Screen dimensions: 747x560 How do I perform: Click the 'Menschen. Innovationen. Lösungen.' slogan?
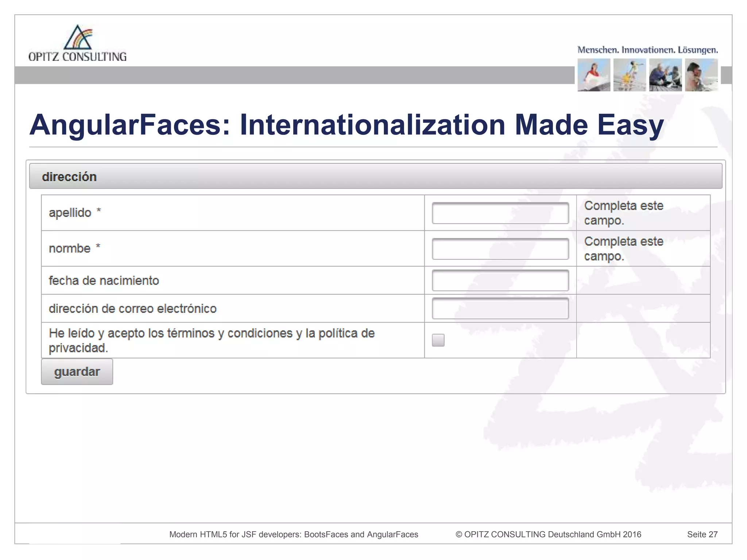tap(647, 50)
